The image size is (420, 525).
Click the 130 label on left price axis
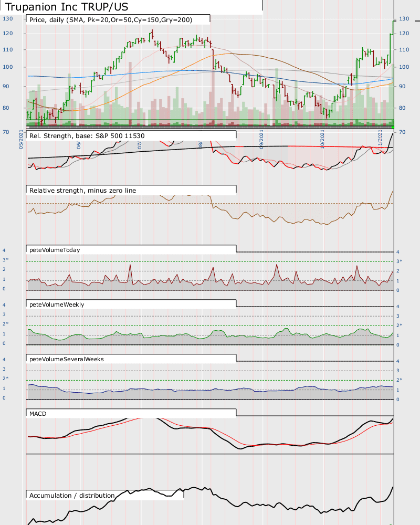pyautogui.click(x=8, y=19)
